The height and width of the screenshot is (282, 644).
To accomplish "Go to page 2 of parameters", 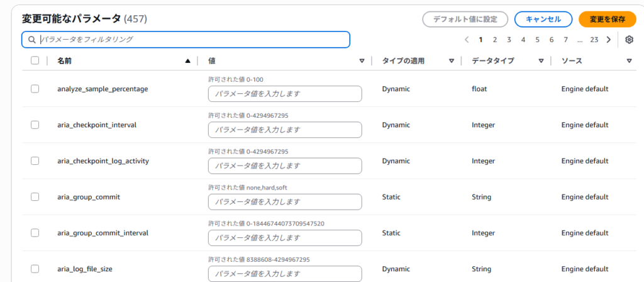I will point(495,40).
